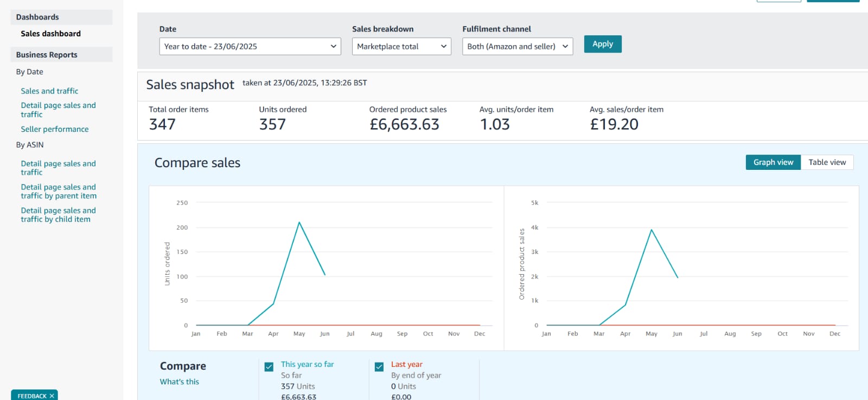Switch to Table view

click(x=827, y=162)
